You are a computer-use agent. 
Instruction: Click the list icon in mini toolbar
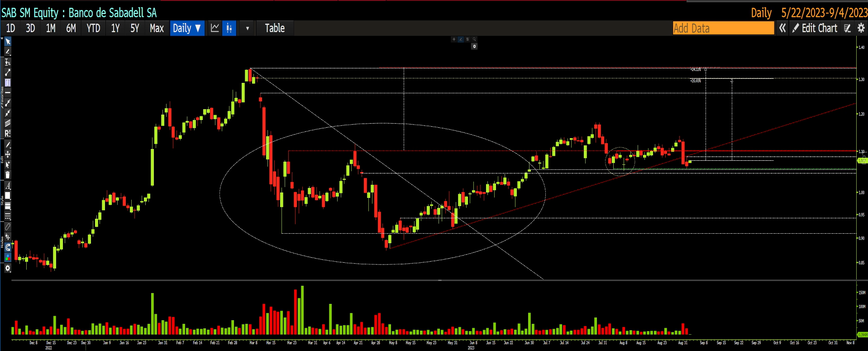tap(467, 39)
